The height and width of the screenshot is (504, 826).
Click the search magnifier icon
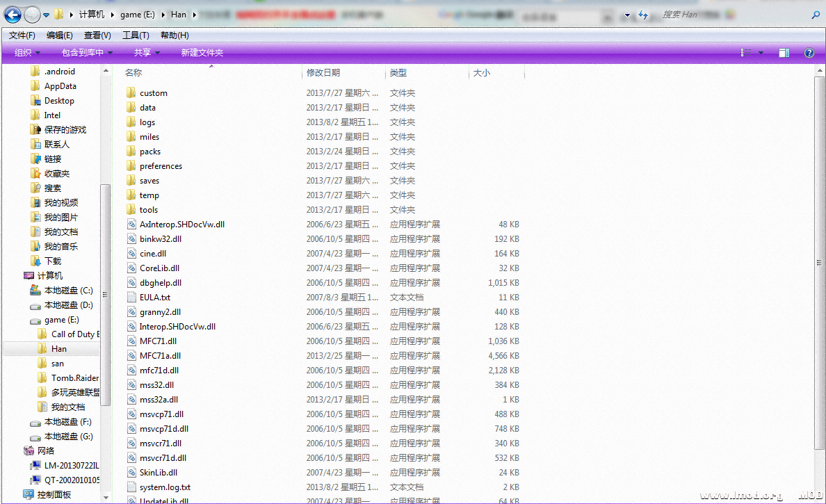(x=816, y=15)
